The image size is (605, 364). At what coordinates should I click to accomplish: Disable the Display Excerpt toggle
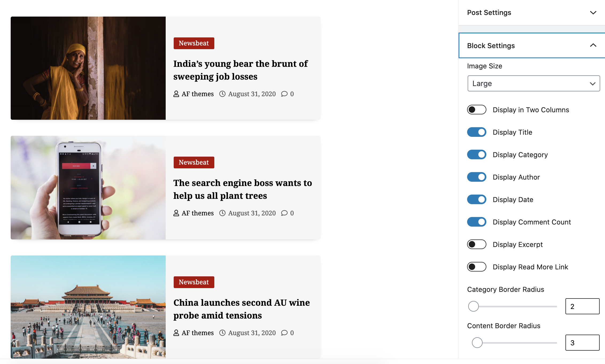point(476,244)
